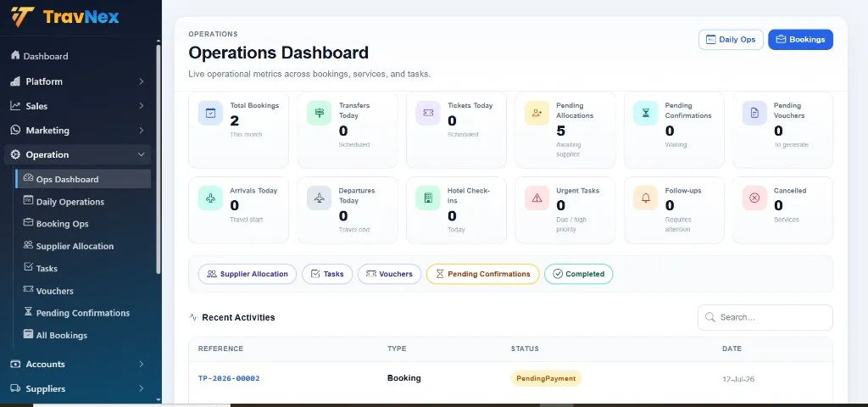Click the Total Bookings calendar icon

click(210, 113)
